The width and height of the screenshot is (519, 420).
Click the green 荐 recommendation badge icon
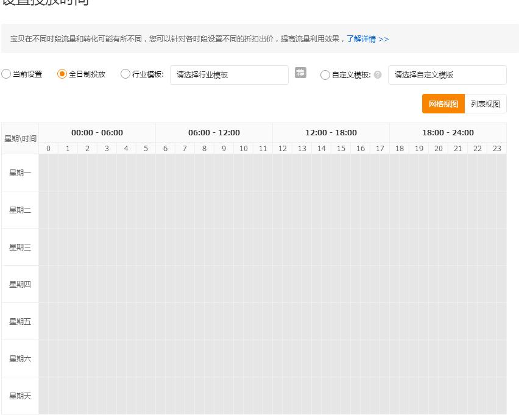pos(300,73)
